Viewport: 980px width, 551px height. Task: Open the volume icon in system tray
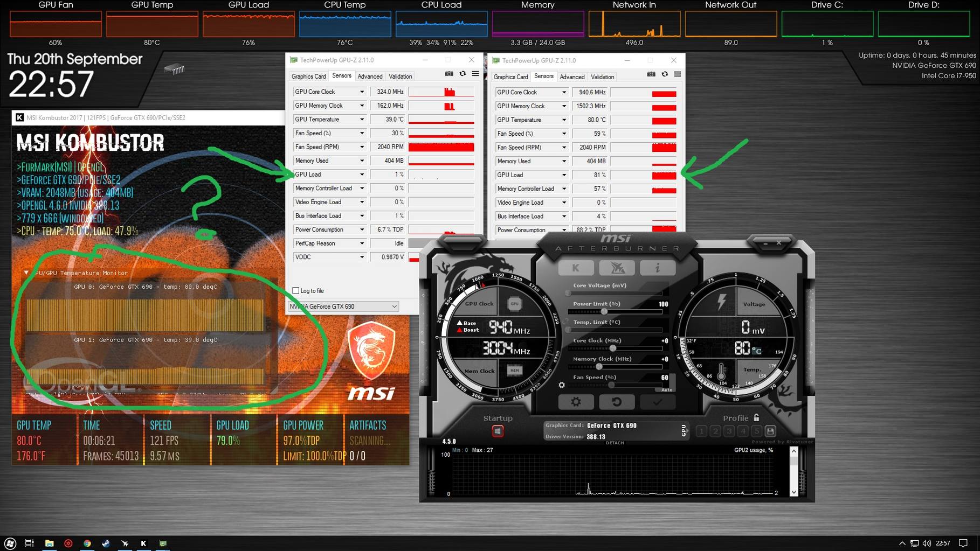click(927, 543)
